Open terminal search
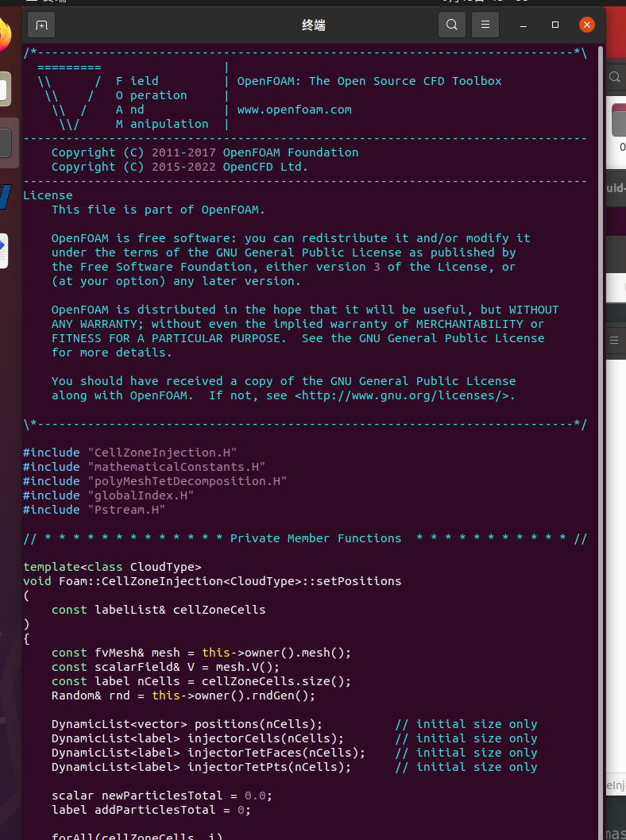Image resolution: width=626 pixels, height=840 pixels. (x=452, y=25)
